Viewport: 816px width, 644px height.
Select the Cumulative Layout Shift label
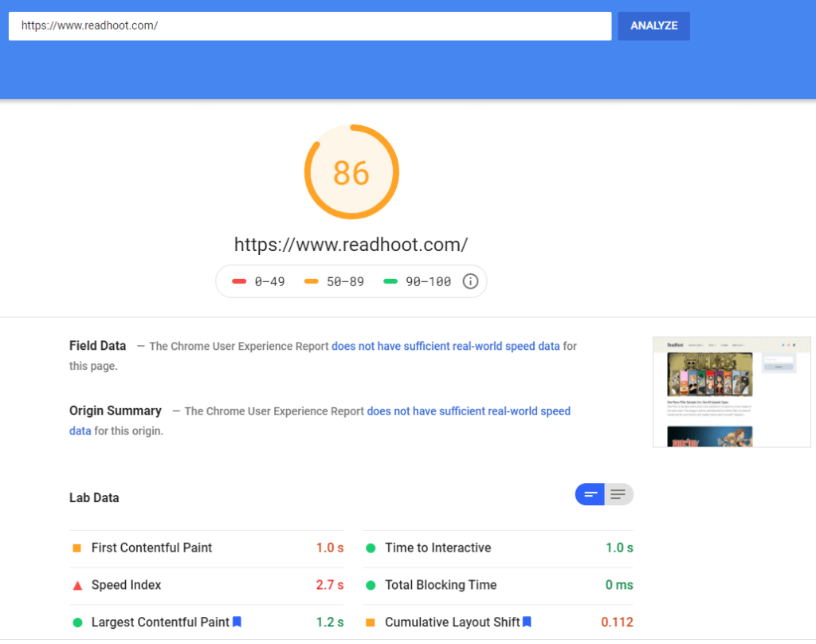[x=453, y=622]
